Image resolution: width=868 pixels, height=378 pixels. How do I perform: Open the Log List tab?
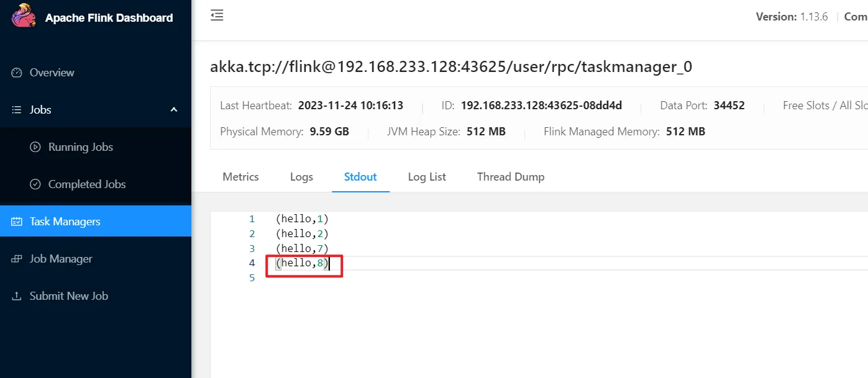(427, 177)
